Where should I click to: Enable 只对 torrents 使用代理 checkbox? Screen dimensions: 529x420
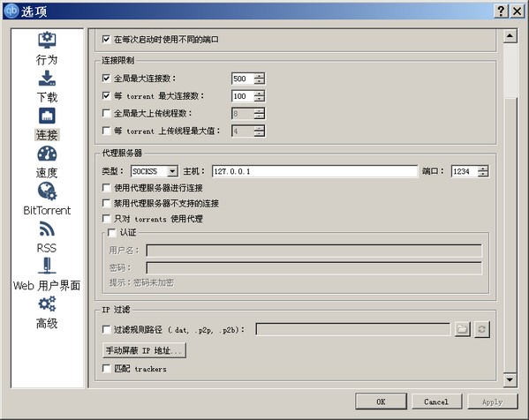point(106,219)
